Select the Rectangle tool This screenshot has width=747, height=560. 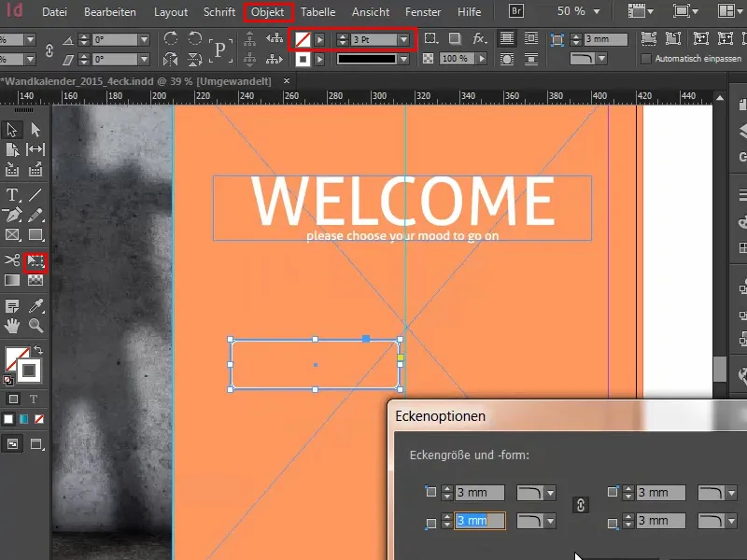point(35,235)
